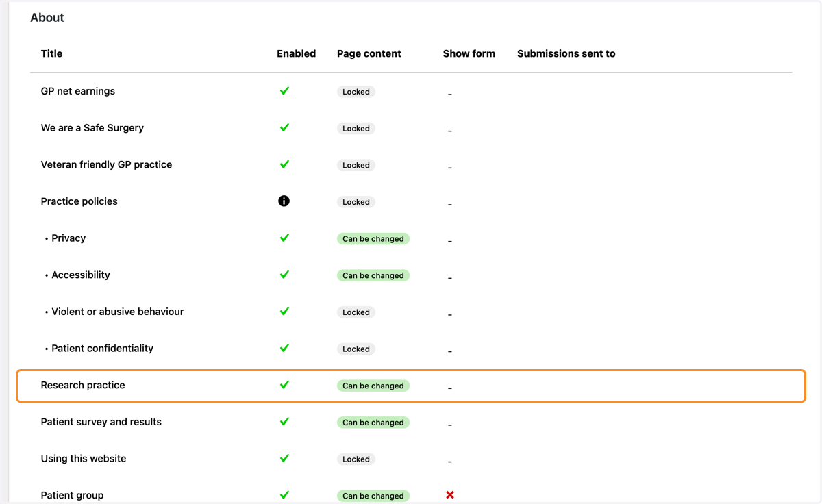This screenshot has height=504, width=822.
Task: Open the Accessibility sub-page title
Action: pyautogui.click(x=81, y=275)
